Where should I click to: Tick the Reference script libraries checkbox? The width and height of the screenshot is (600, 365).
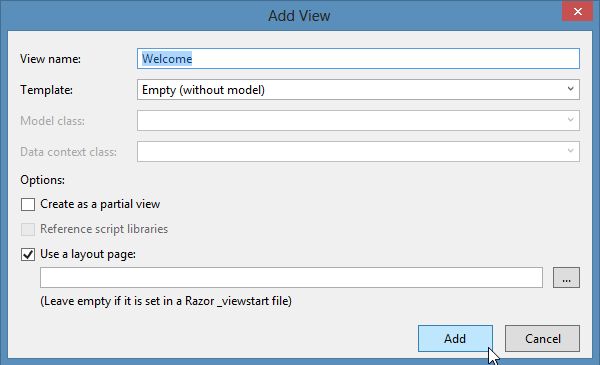(28, 229)
